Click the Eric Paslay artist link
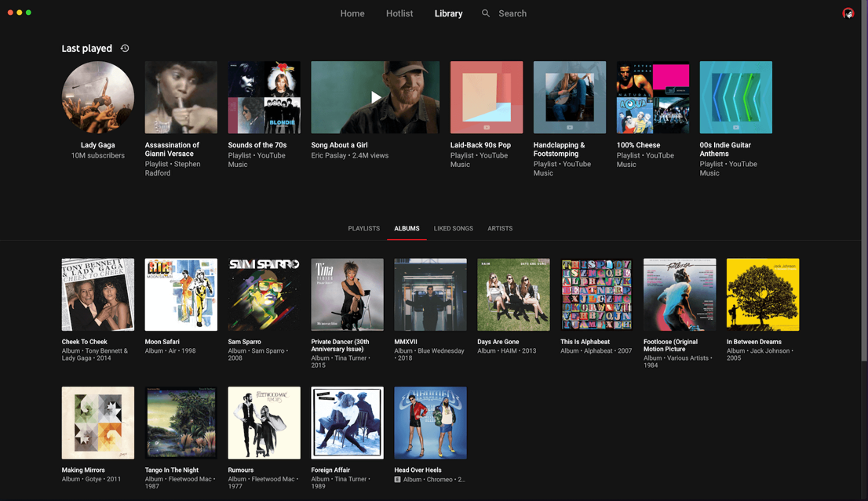This screenshot has width=868, height=501. point(328,156)
